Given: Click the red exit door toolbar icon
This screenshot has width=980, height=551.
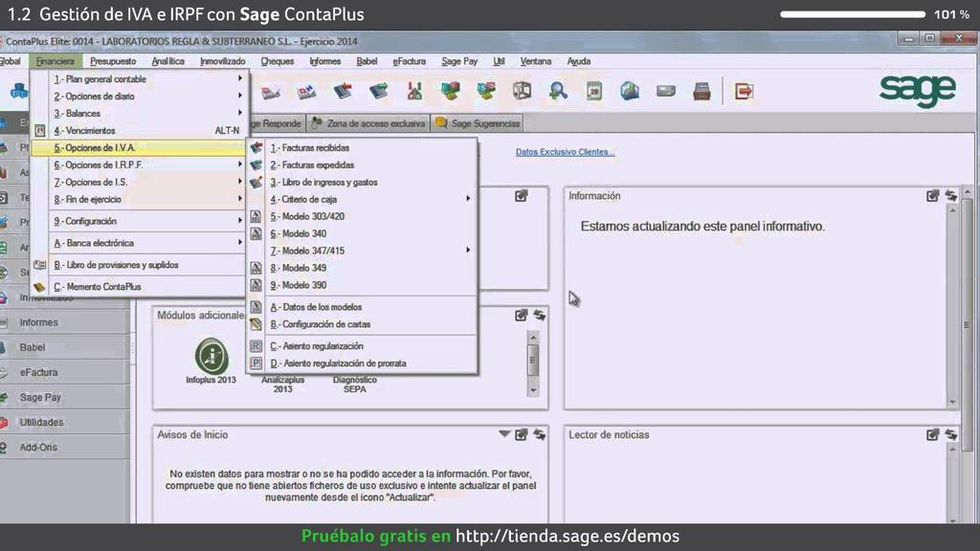Looking at the screenshot, I should coord(744,91).
